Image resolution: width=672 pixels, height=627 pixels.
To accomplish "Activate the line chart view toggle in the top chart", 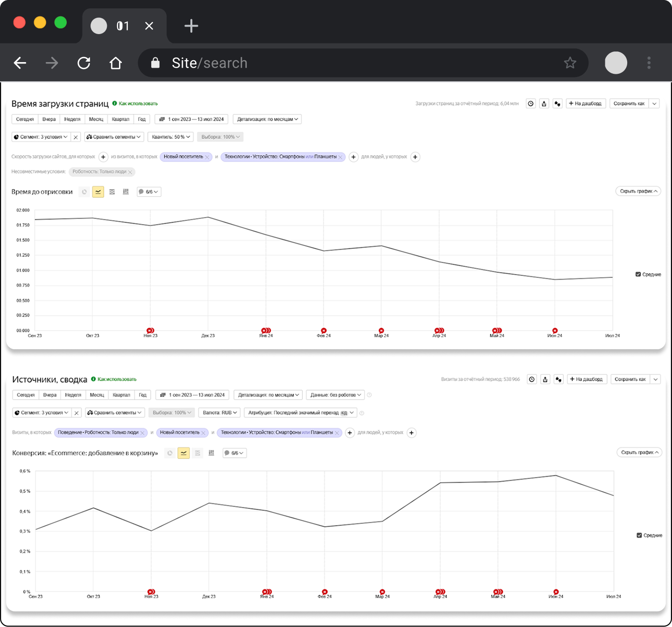I will point(98,192).
